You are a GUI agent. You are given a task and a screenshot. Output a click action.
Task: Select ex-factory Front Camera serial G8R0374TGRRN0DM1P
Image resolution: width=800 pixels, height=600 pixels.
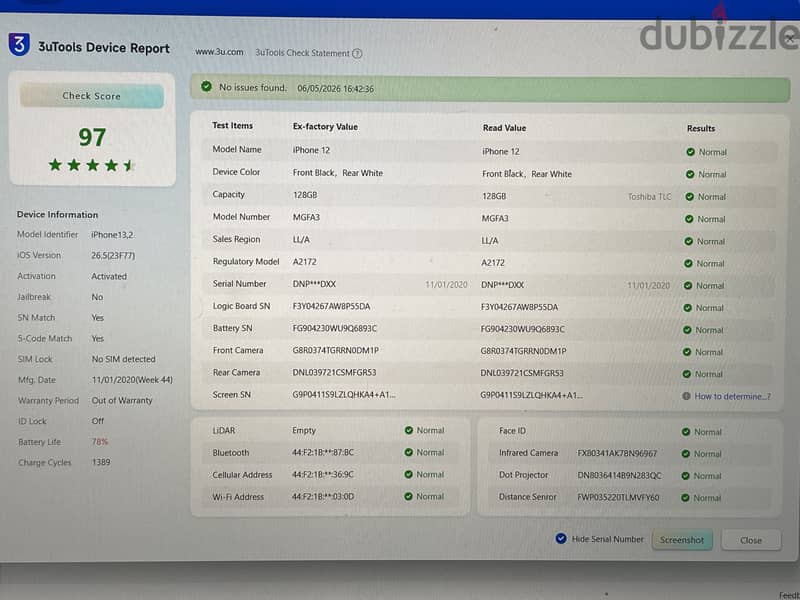(x=336, y=351)
